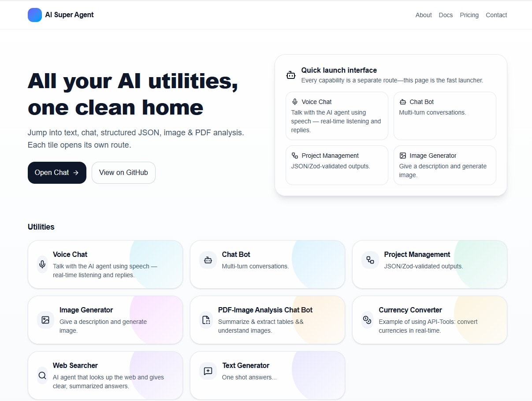
Task: Click the Currency Converter coins icon
Action: point(367,320)
